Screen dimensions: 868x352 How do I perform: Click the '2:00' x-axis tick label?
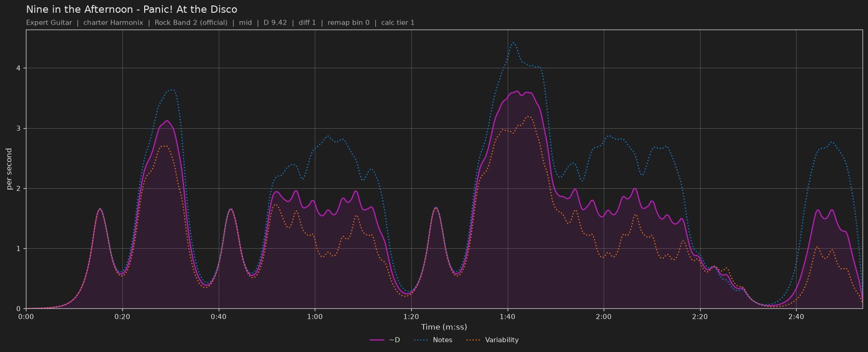pyautogui.click(x=604, y=317)
